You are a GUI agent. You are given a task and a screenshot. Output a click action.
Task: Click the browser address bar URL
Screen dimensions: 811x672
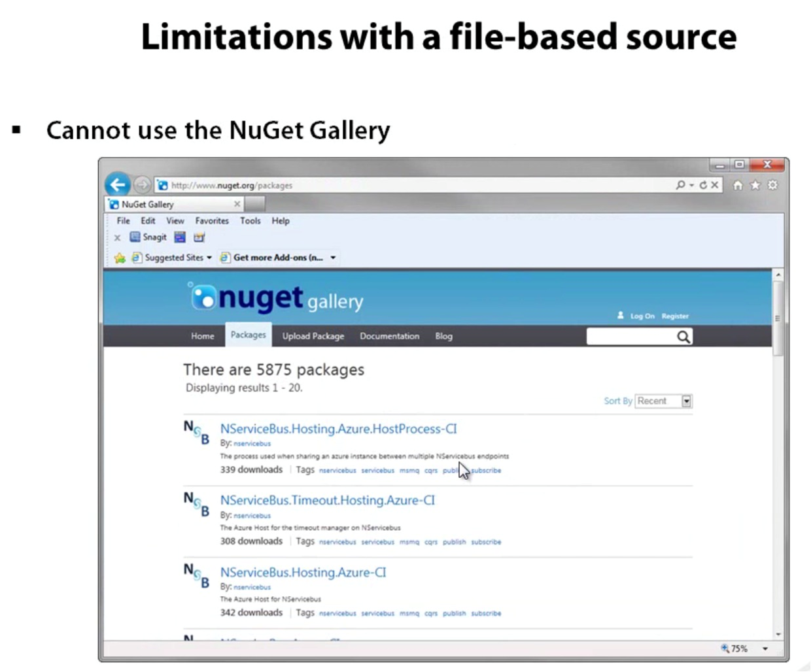click(232, 186)
